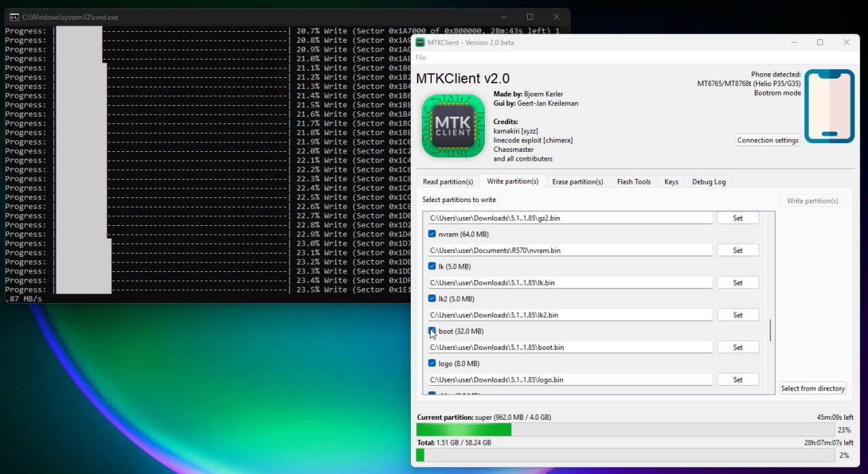Image resolution: width=868 pixels, height=474 pixels.
Task: Toggle the boot (32.0 MB) checkbox
Action: [432, 331]
